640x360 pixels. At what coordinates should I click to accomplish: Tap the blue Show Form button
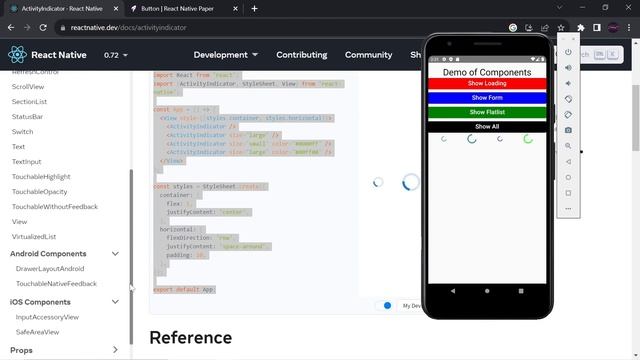tap(487, 98)
